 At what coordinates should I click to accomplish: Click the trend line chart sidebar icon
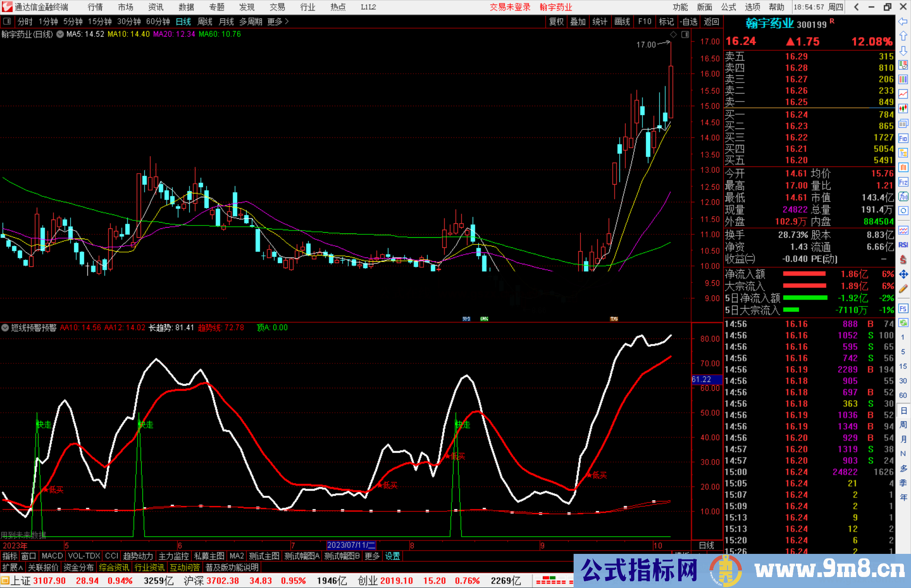point(903,94)
